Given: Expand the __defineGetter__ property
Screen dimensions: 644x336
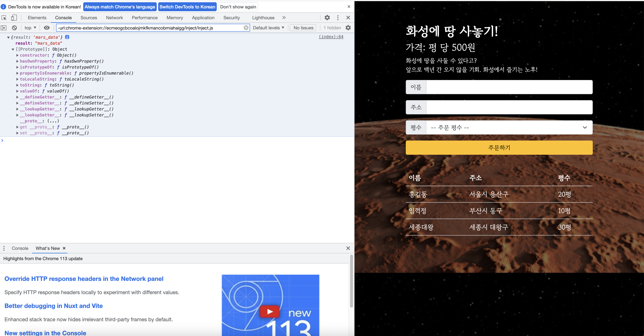Looking at the screenshot, I should tap(17, 97).
